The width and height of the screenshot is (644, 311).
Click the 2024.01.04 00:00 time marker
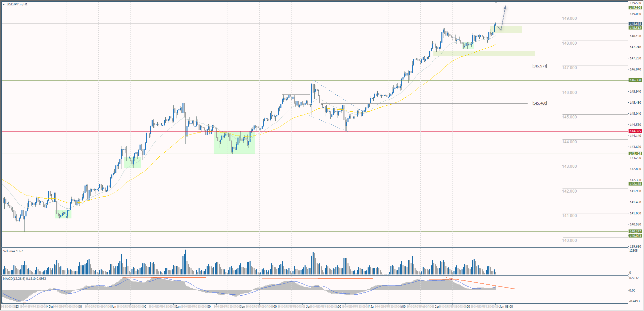click(130, 307)
